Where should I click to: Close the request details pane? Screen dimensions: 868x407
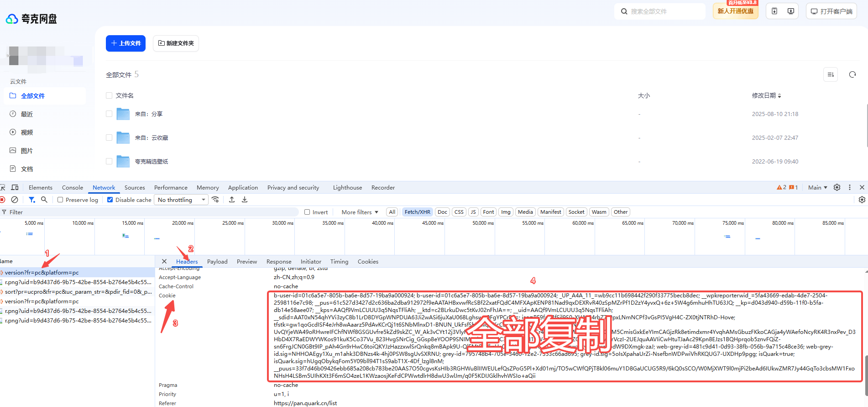click(164, 261)
